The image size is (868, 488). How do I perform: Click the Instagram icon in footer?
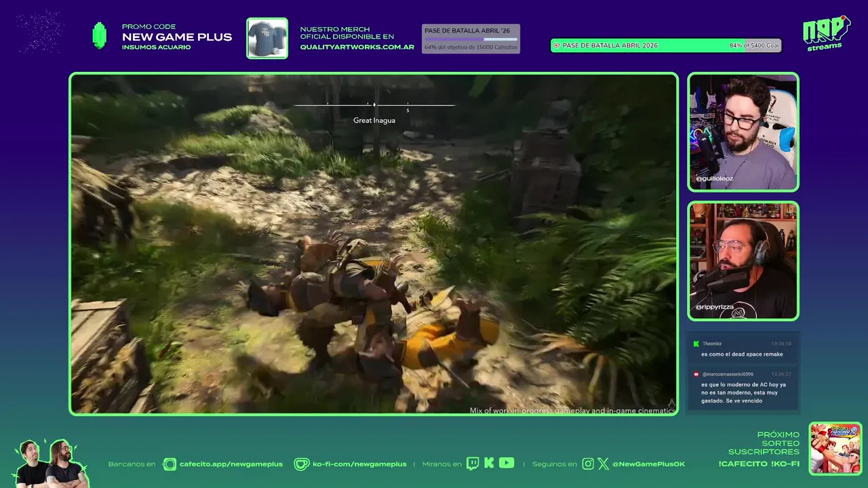(588, 464)
